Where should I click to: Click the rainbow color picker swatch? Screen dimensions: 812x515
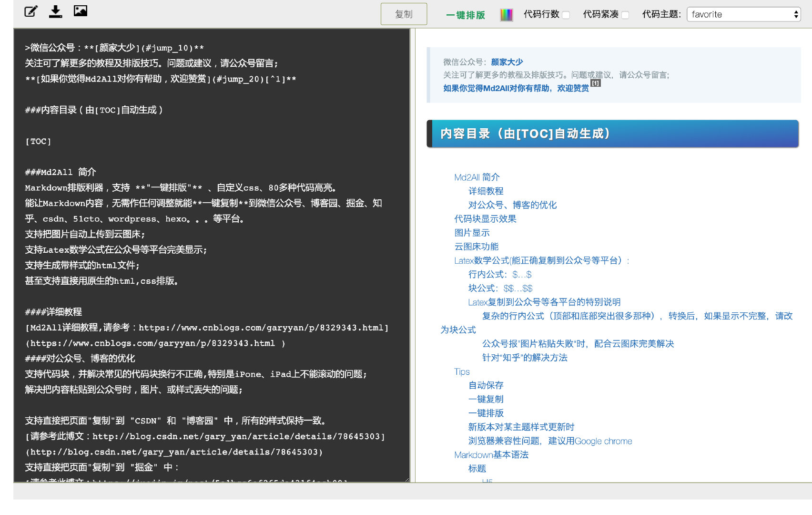click(x=506, y=15)
